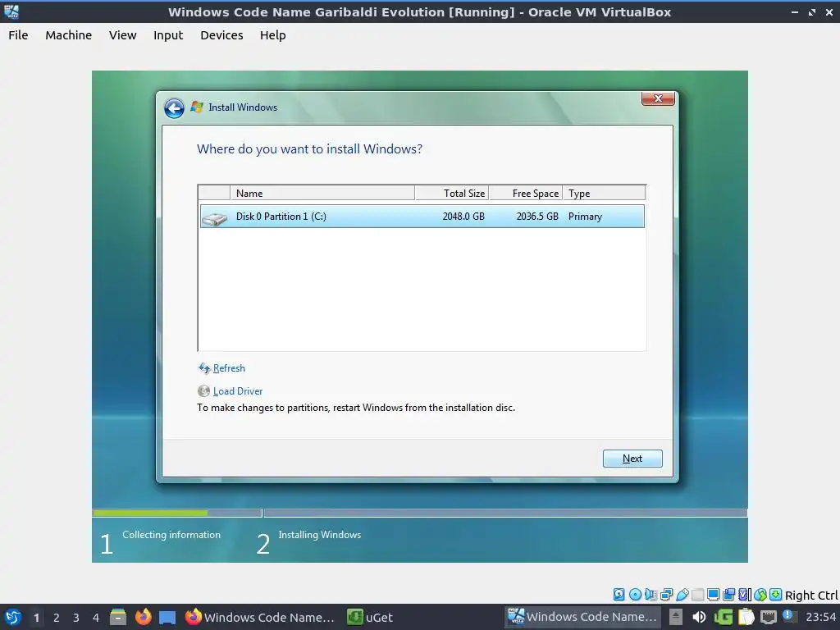Click the clipboard tray icon

pyautogui.click(x=746, y=617)
